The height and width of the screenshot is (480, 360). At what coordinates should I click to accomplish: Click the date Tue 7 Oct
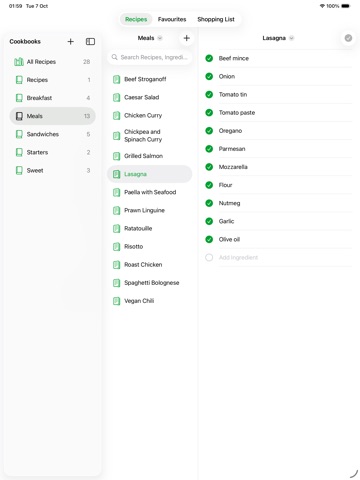37,6
